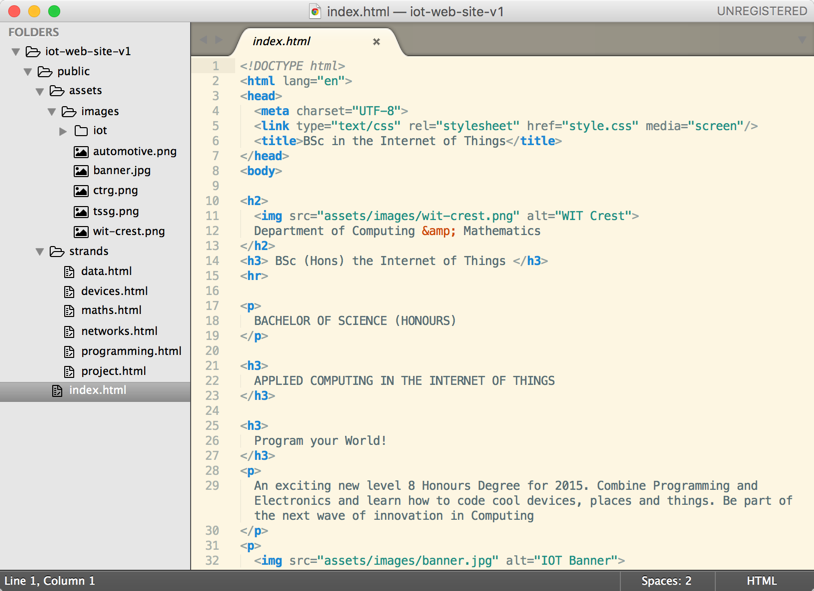The width and height of the screenshot is (814, 591).
Task: Close the index.html tab
Action: 376,42
